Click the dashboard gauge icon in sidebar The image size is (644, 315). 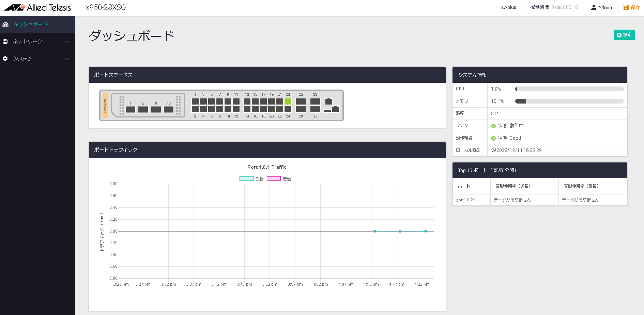point(5,25)
